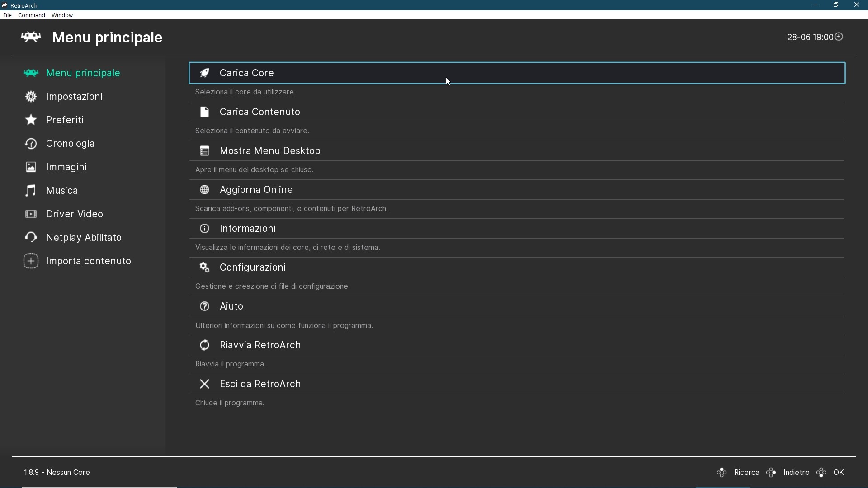Screen dimensions: 868x488
Task: Click the Indietro label in footer
Action: tap(797, 473)
